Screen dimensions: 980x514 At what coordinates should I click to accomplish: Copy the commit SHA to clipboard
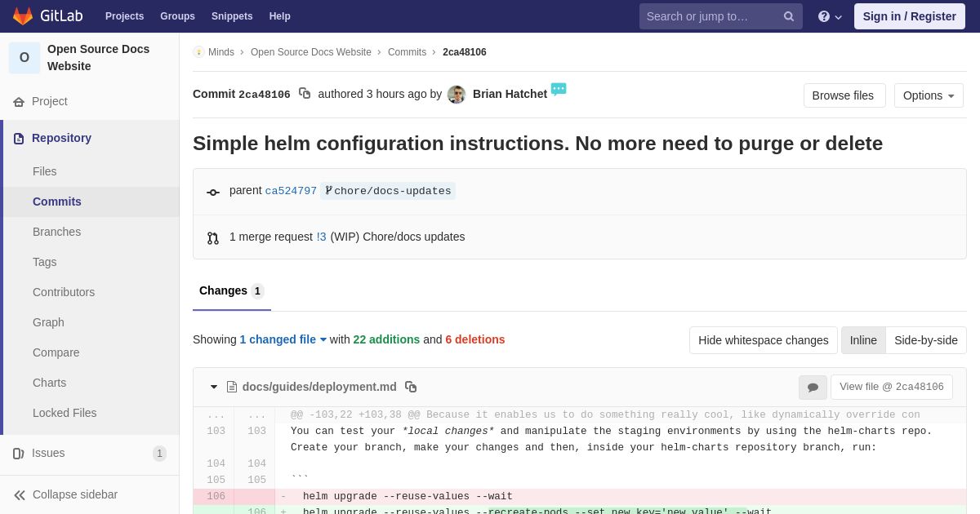305,94
